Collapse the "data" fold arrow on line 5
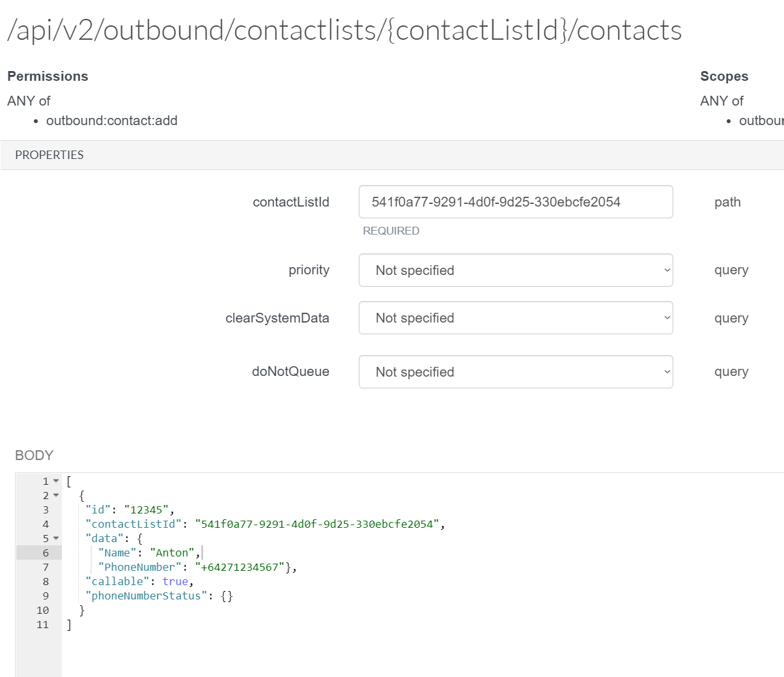 click(x=56, y=539)
